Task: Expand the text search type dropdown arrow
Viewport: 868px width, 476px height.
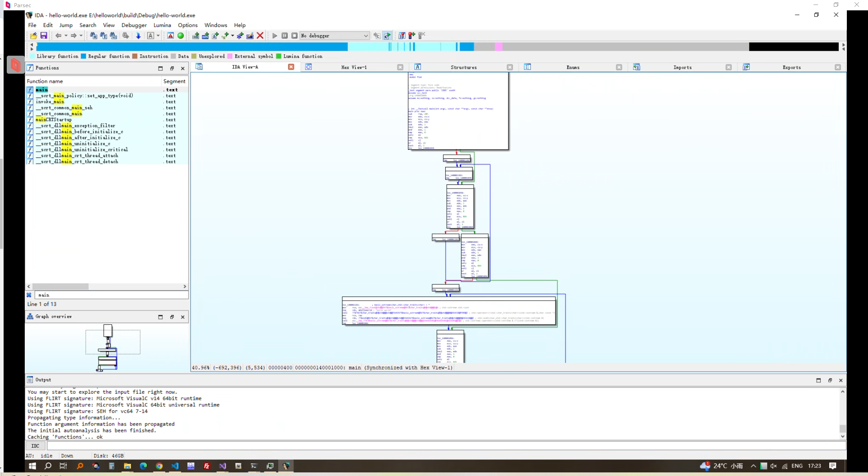Action: (158, 36)
